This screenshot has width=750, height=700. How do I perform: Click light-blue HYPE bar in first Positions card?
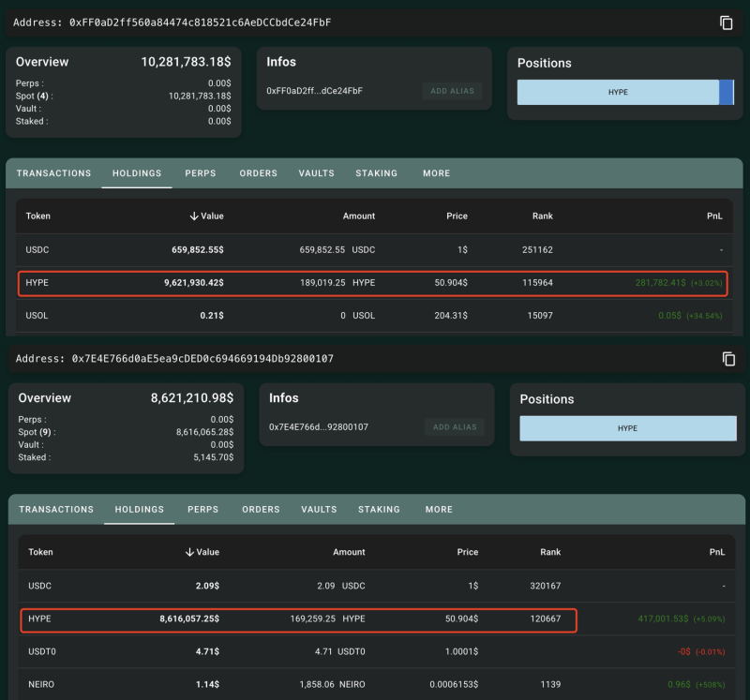618,92
